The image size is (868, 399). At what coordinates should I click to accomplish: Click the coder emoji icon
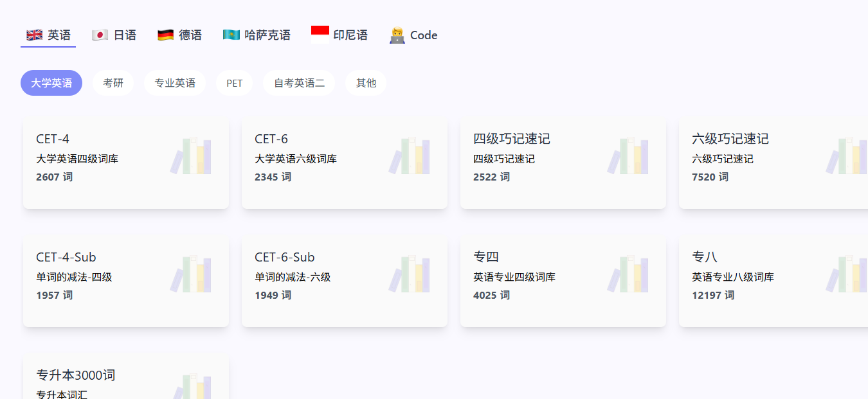point(397,35)
